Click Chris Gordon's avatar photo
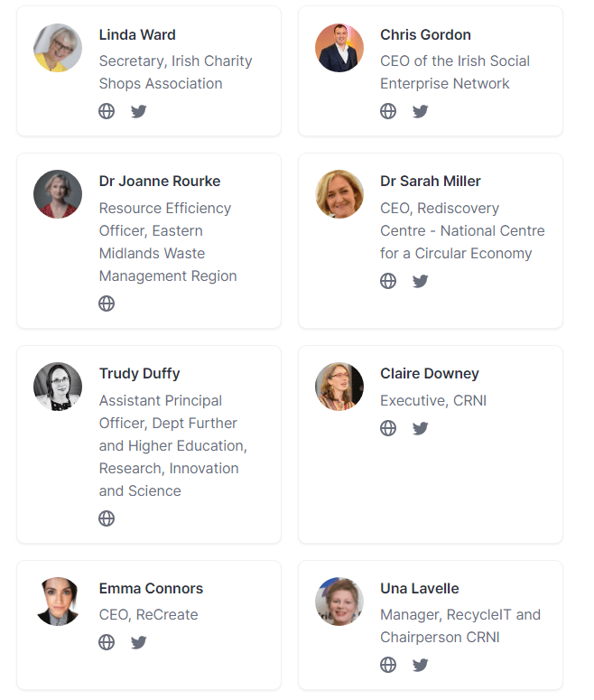This screenshot has height=700, width=594. point(339,48)
